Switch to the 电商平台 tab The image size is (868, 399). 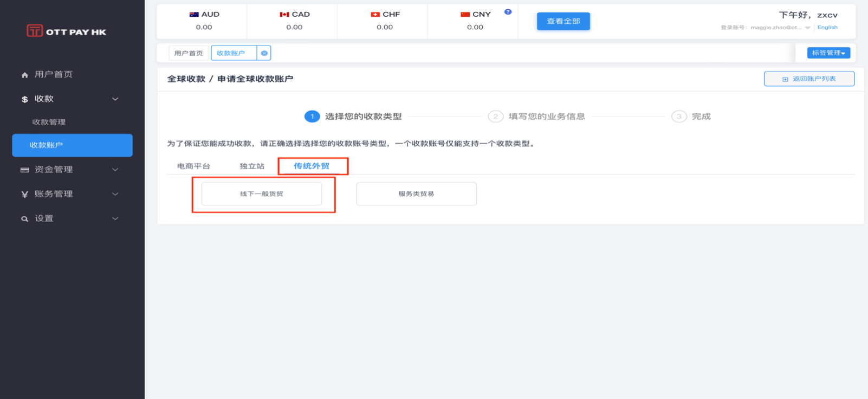tap(193, 166)
